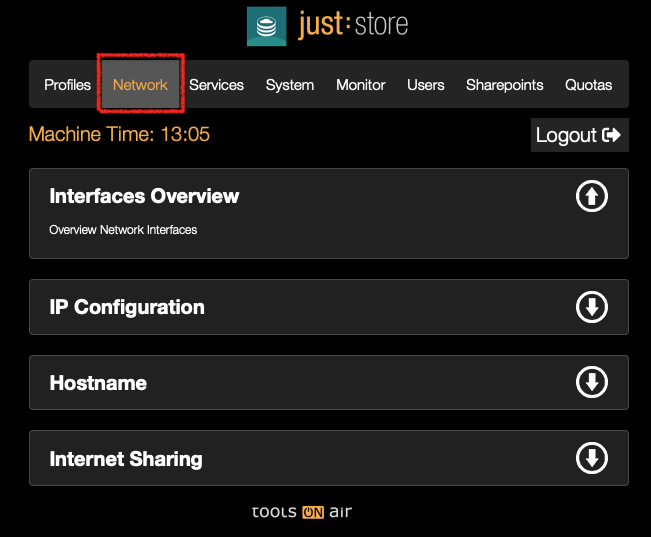
Task: Click the Machine Time: 13:05 text
Action: tap(119, 134)
